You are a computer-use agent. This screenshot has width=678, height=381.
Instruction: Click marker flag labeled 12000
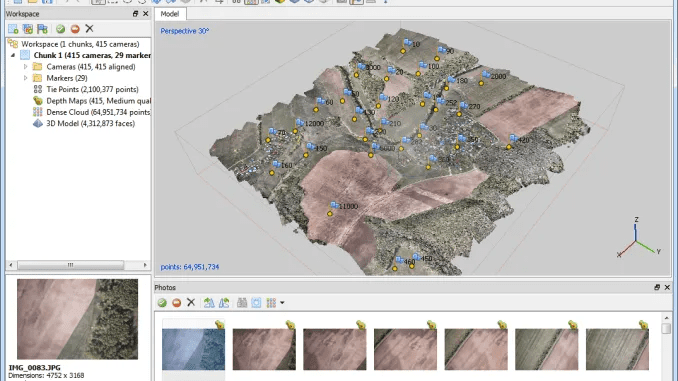click(x=299, y=123)
